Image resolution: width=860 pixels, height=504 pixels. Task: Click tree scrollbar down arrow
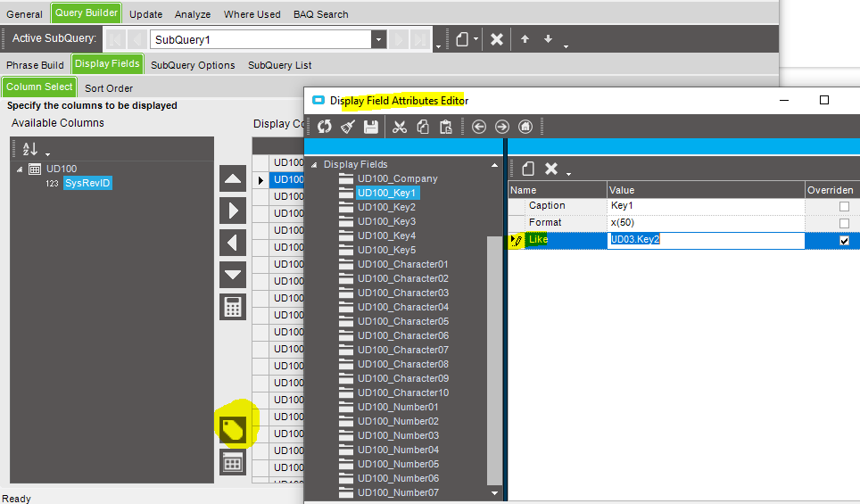click(495, 493)
